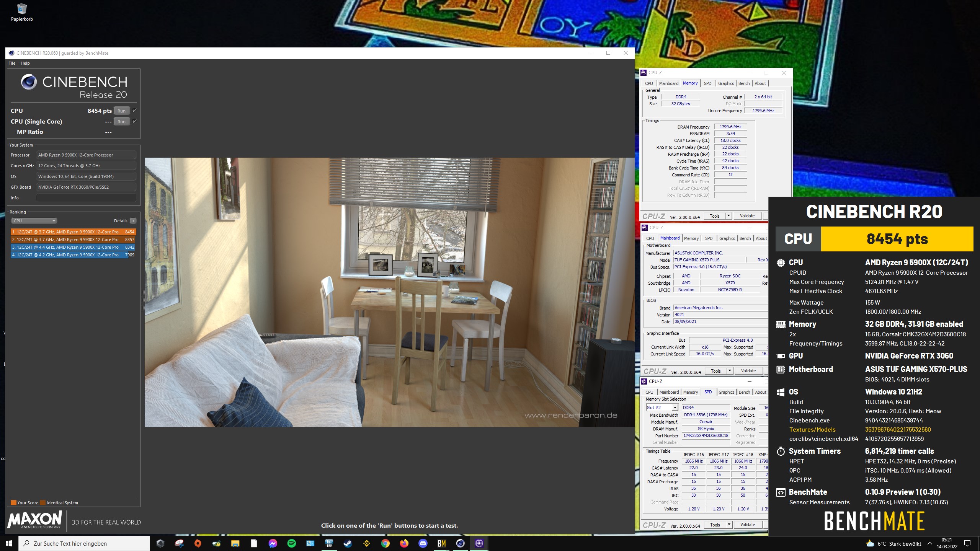980x551 pixels.
Task: Click the Part Number field CMK32GX4M2D3600C18
Action: [x=706, y=435]
